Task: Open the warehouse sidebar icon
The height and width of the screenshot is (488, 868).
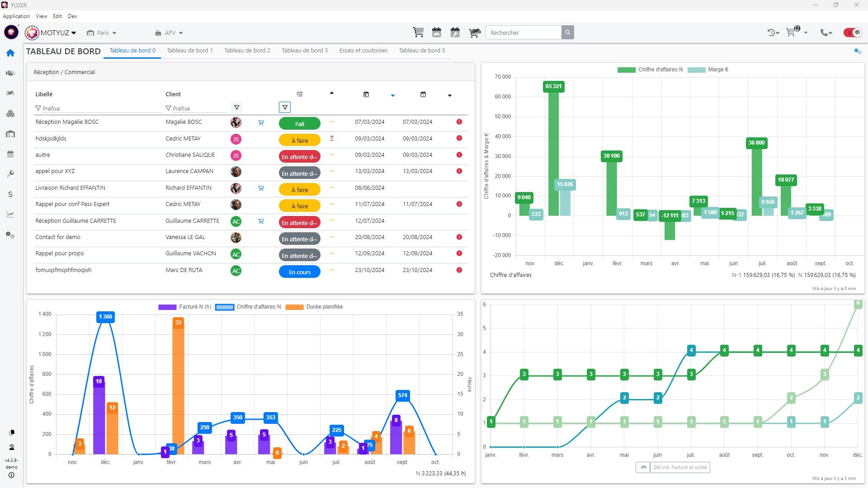Action: [x=10, y=134]
